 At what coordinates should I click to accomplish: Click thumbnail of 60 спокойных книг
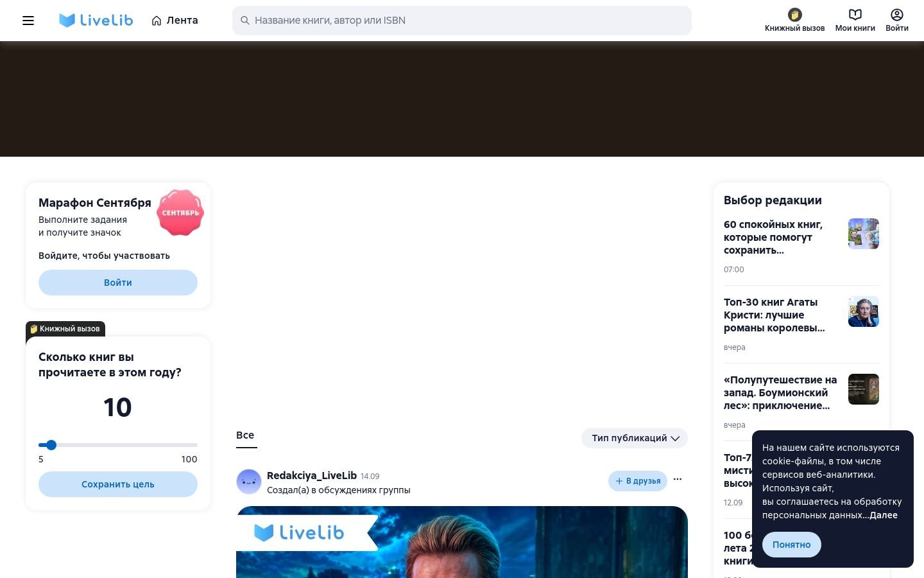tap(864, 234)
